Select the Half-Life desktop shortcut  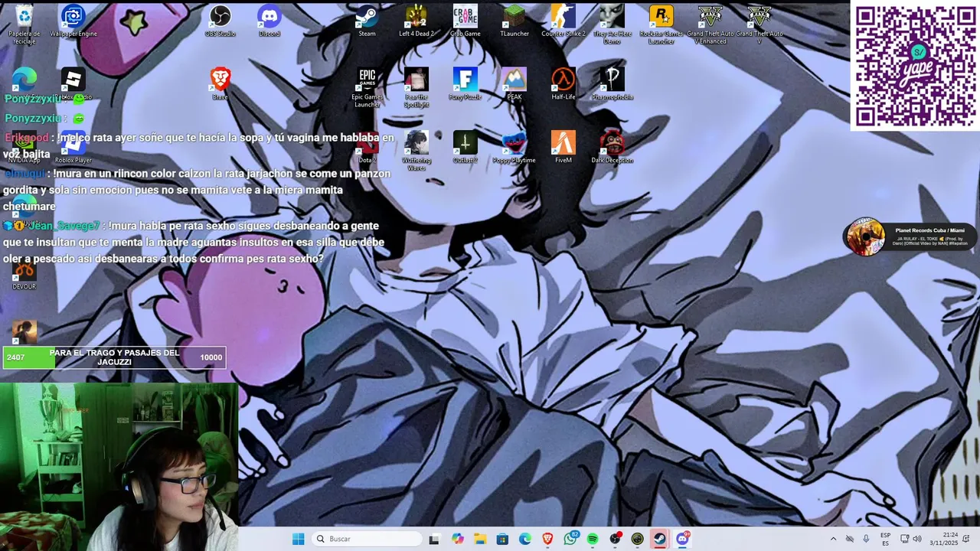563,84
